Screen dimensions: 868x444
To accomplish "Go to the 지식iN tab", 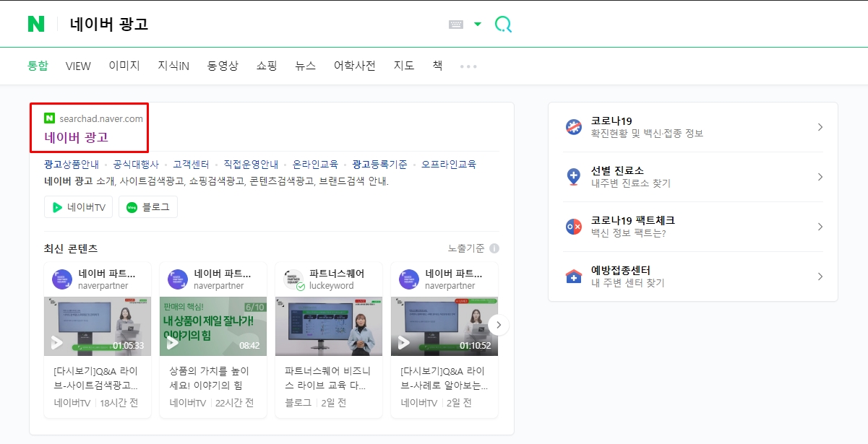I will (173, 66).
